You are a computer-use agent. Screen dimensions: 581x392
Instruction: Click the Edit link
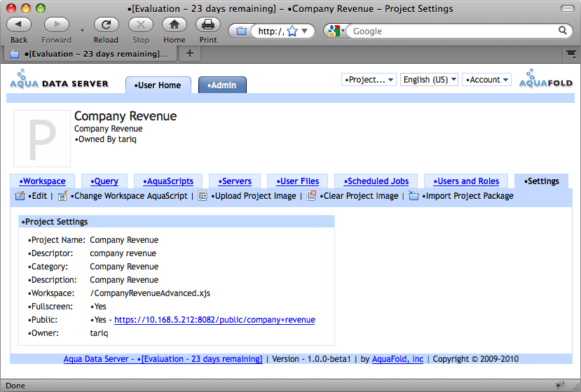37,196
